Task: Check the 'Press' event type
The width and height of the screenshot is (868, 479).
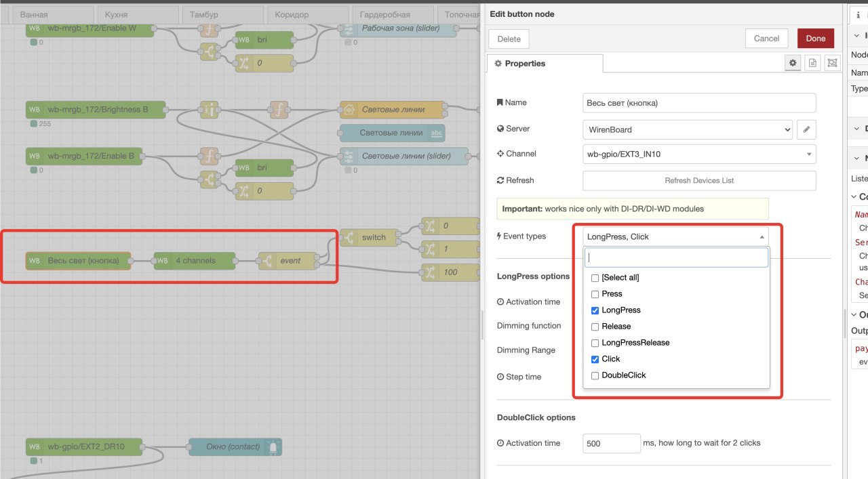Action: [595, 294]
